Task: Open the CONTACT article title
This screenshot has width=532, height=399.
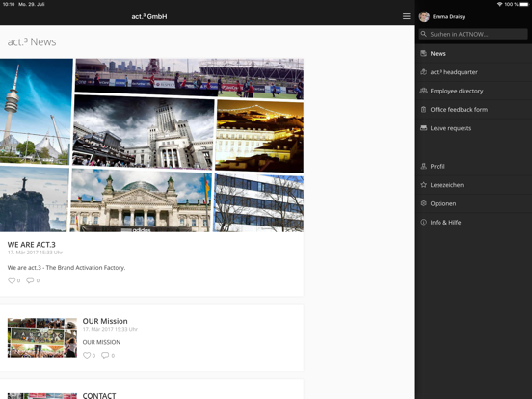Action: pos(99,395)
